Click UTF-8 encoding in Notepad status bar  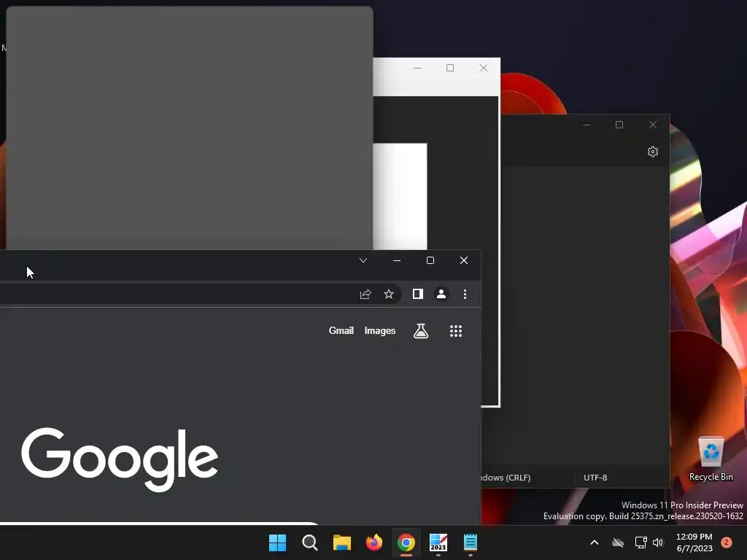(595, 478)
